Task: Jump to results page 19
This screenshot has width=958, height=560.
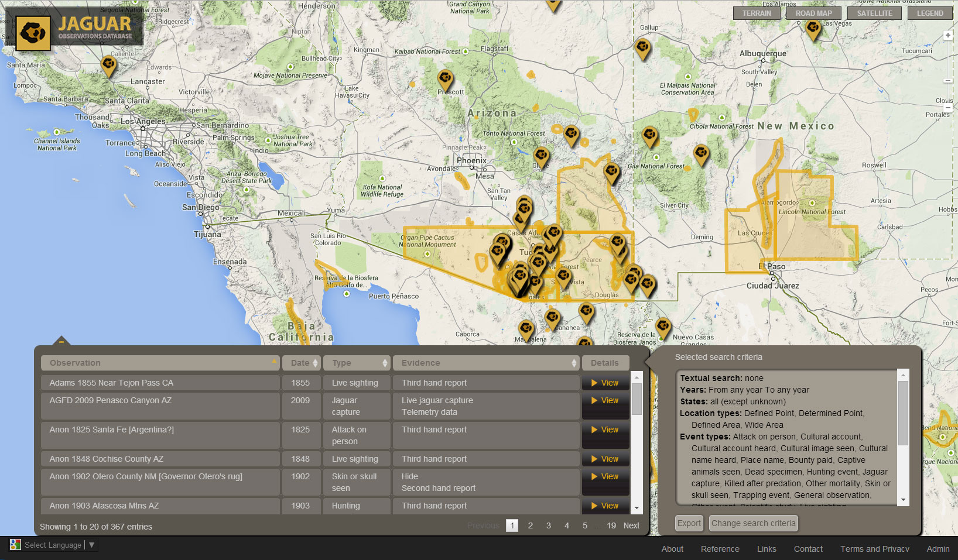Action: [x=611, y=525]
